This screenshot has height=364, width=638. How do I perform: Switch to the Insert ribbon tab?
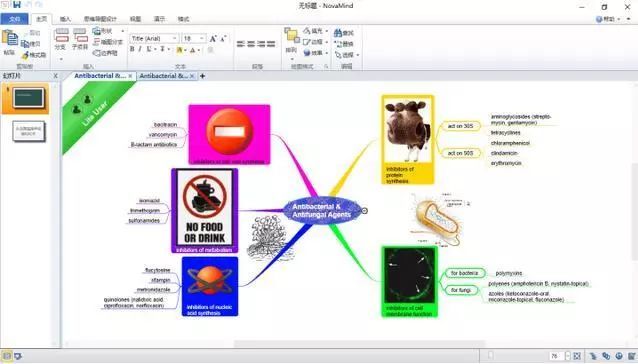coord(65,19)
